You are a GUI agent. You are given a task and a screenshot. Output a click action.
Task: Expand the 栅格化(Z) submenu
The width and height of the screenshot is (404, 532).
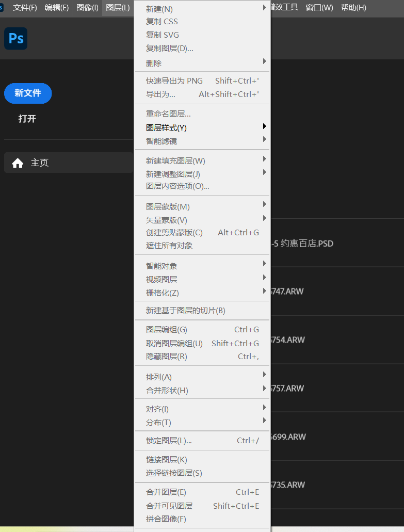pyautogui.click(x=202, y=293)
